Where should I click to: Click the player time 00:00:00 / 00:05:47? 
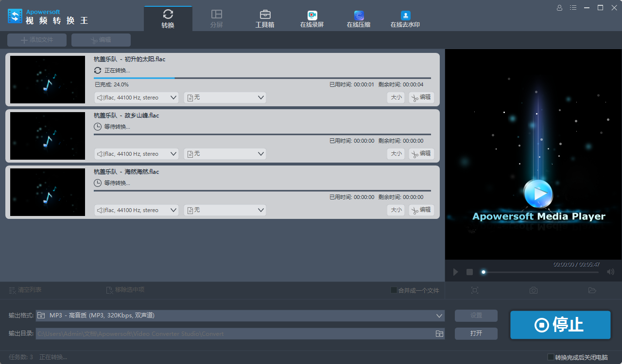pyautogui.click(x=577, y=265)
